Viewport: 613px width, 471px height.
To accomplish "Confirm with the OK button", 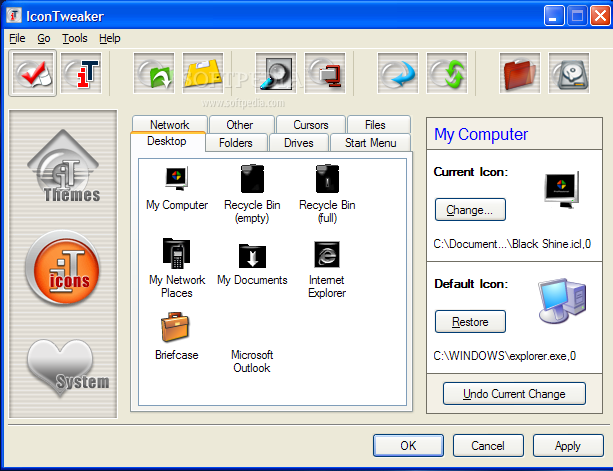I will click(408, 446).
